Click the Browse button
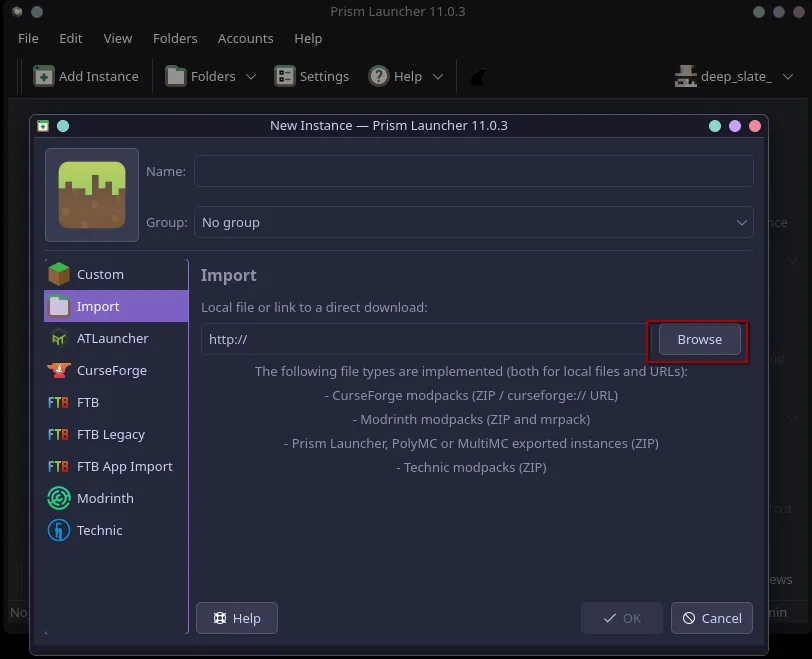Viewport: 812px width, 659px height. point(699,339)
